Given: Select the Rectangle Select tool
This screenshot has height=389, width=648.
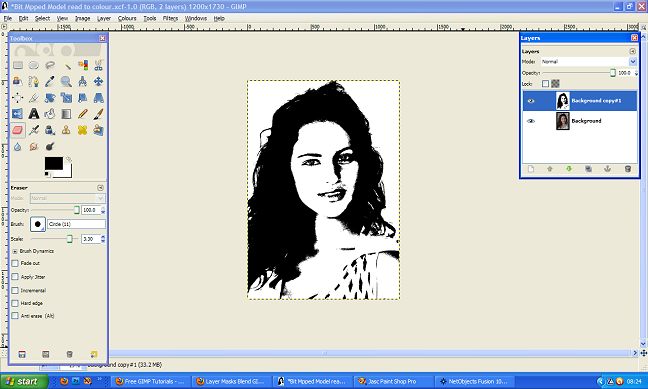Looking at the screenshot, I should [18, 65].
